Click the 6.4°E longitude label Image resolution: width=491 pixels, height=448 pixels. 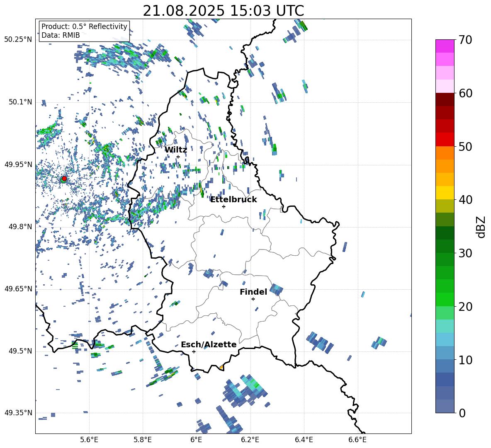click(304, 440)
